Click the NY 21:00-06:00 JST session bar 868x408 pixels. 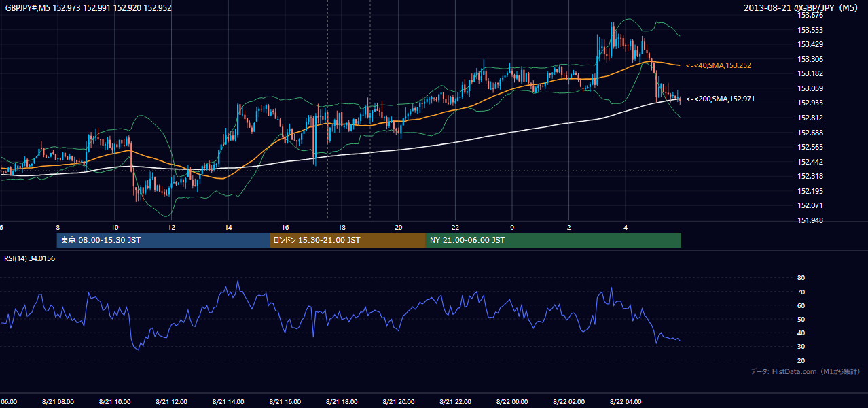[554, 240]
